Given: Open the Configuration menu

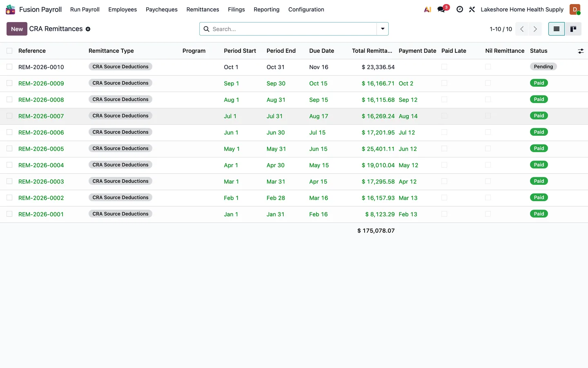Looking at the screenshot, I should [x=306, y=9].
